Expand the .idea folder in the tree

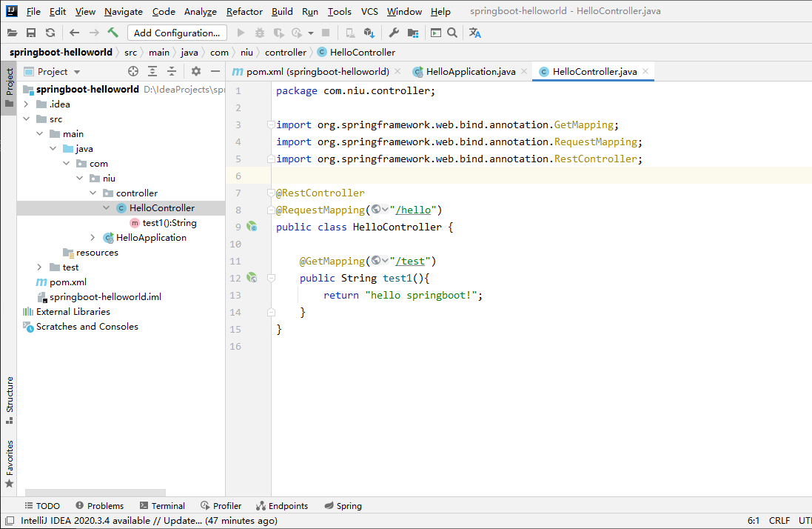(x=27, y=104)
